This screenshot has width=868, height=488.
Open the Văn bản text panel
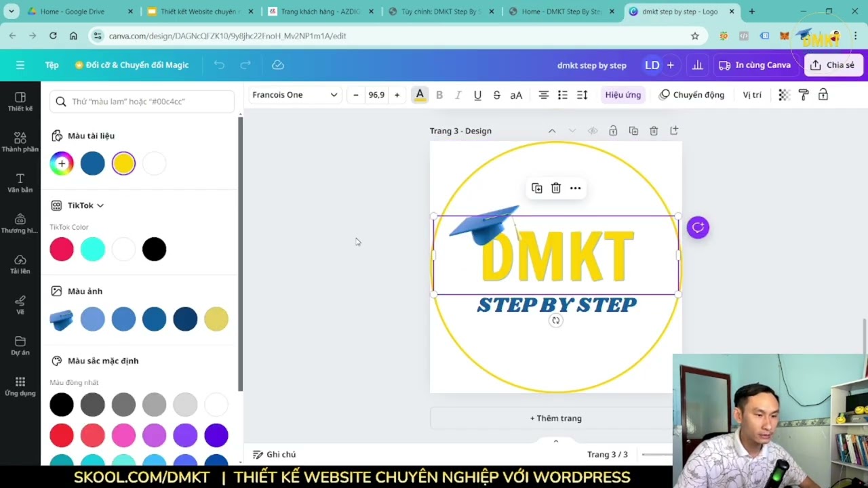point(20,183)
